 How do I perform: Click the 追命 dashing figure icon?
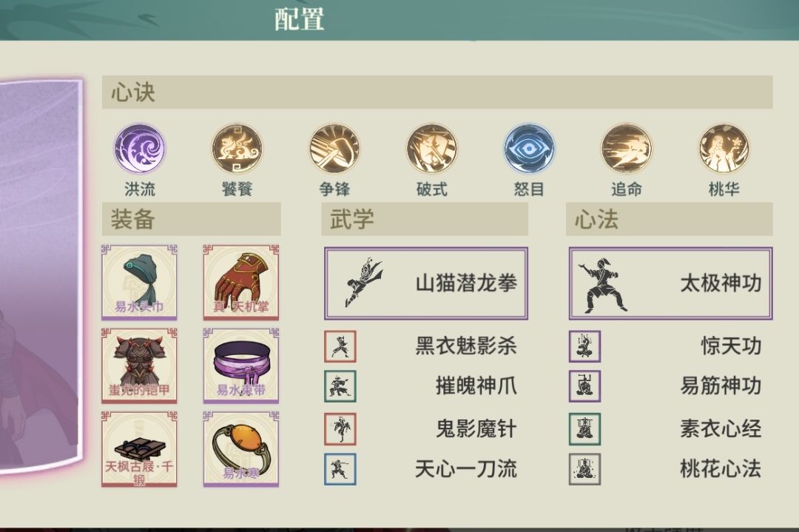click(627, 149)
